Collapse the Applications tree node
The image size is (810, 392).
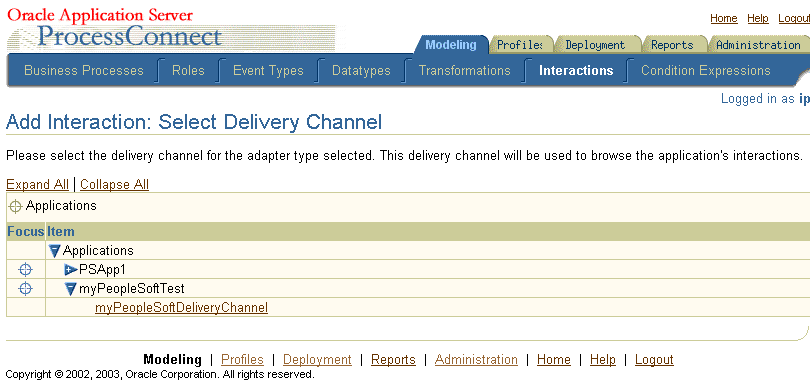pos(55,252)
